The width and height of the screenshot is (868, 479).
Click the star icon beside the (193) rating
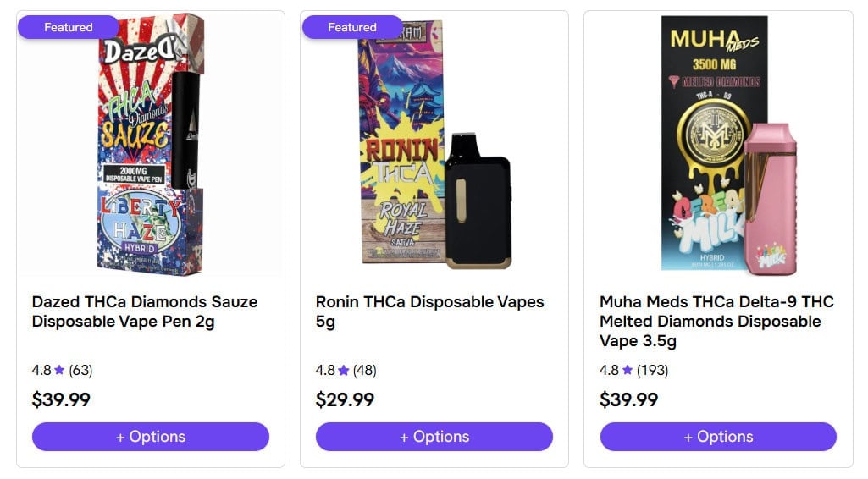click(627, 371)
